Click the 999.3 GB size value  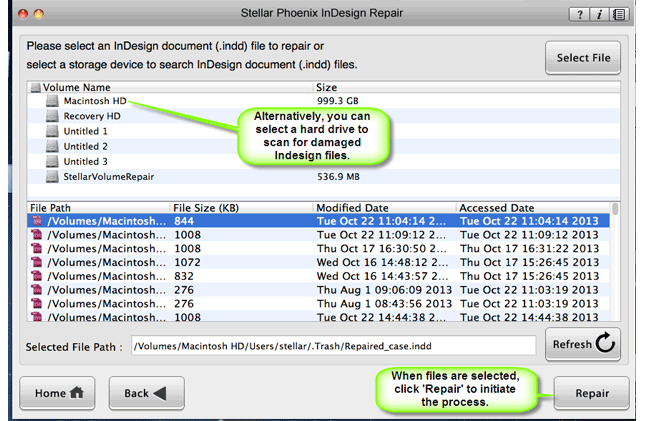pyautogui.click(x=337, y=101)
